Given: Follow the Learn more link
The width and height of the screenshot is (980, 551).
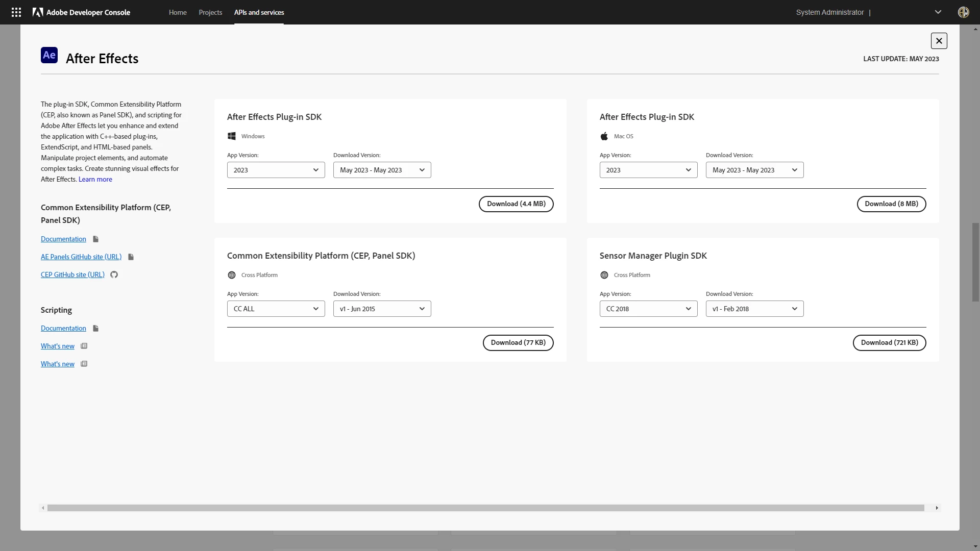Looking at the screenshot, I should pyautogui.click(x=95, y=179).
